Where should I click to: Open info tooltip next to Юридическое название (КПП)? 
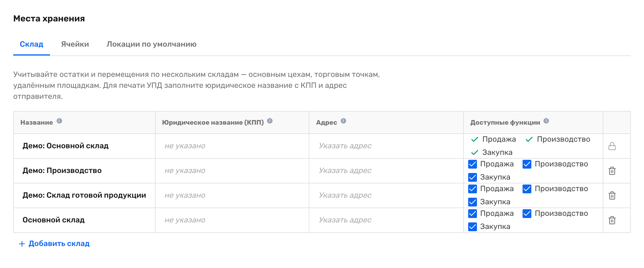(x=270, y=121)
